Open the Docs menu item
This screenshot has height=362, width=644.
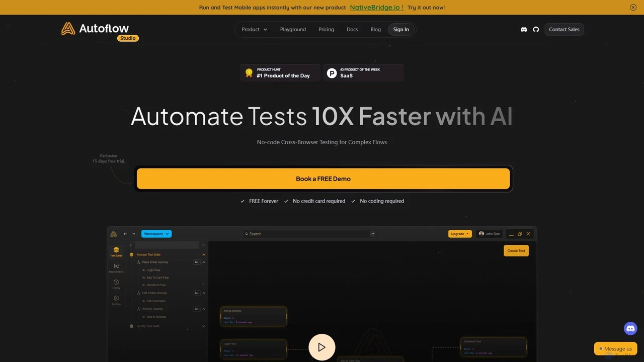coord(352,30)
